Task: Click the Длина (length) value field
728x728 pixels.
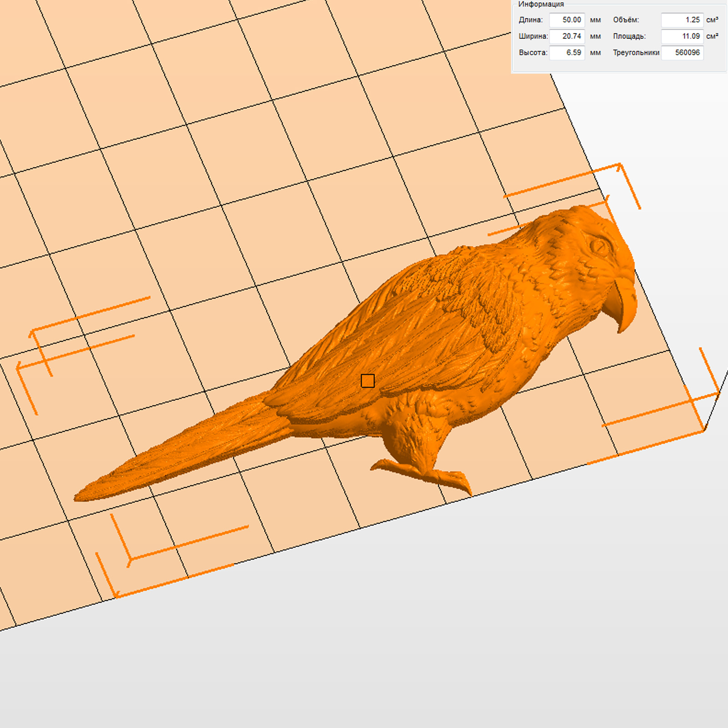Action: point(566,20)
